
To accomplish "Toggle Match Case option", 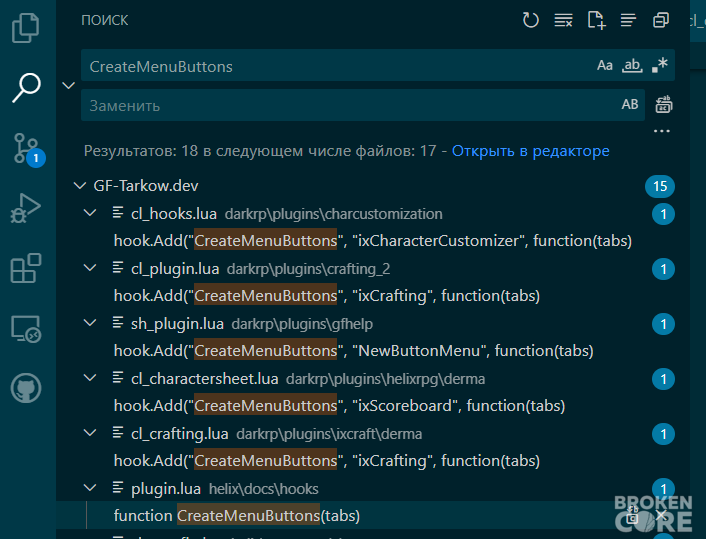I will point(605,65).
